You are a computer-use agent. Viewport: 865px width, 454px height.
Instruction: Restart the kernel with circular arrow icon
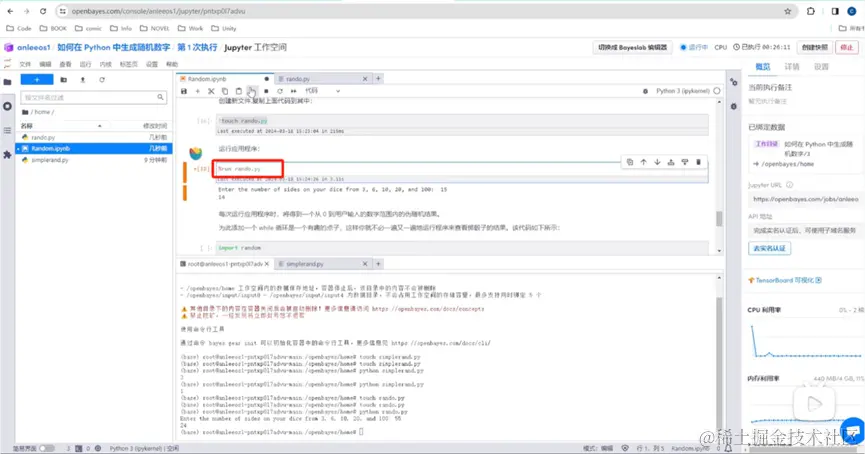click(x=280, y=91)
